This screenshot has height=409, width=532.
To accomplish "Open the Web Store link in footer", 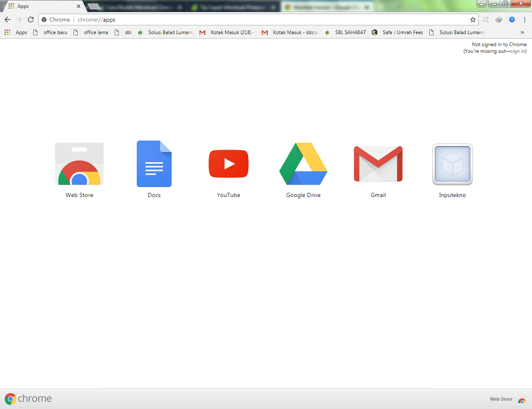I will click(x=508, y=399).
